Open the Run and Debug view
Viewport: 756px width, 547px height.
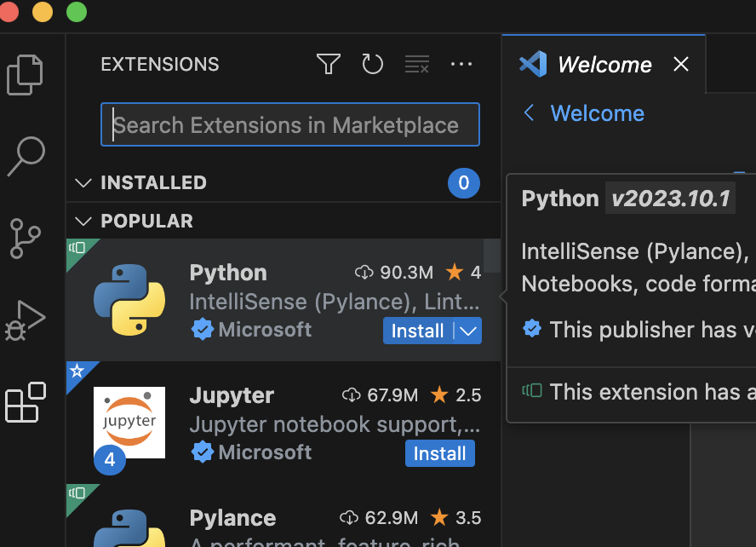(x=25, y=320)
